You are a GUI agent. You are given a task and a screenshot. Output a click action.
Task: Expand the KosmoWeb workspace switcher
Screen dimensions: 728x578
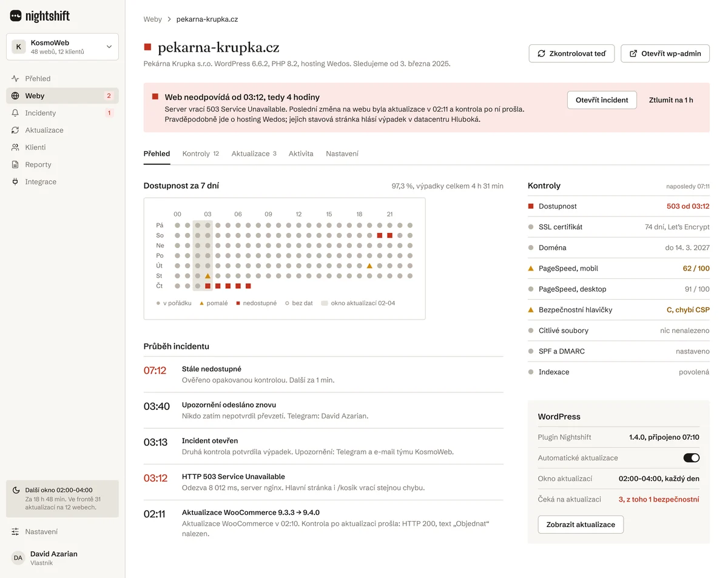point(62,47)
